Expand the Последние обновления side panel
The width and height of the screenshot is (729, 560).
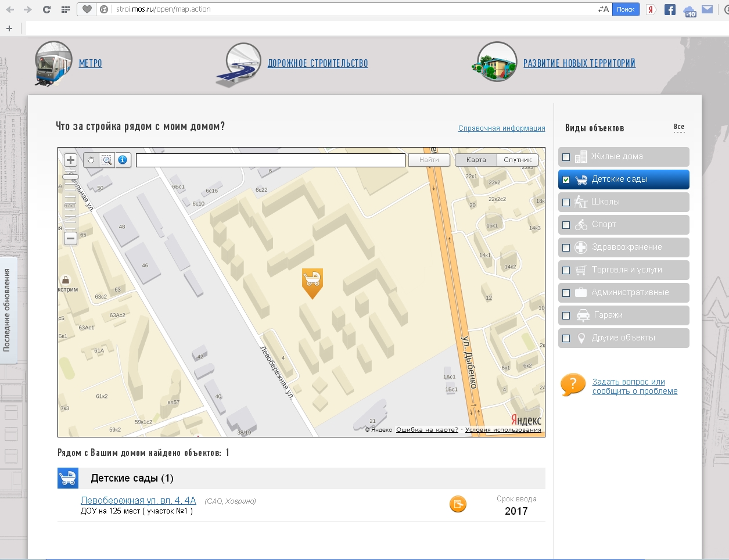(8, 310)
